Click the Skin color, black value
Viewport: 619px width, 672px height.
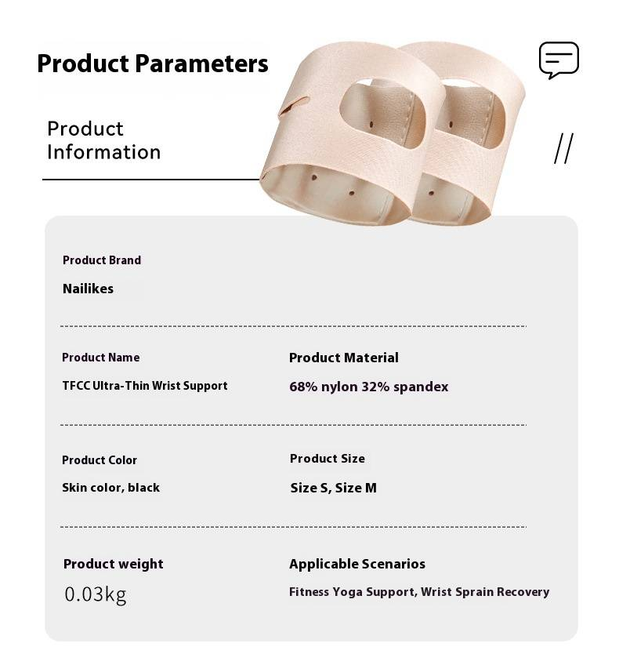coord(110,488)
